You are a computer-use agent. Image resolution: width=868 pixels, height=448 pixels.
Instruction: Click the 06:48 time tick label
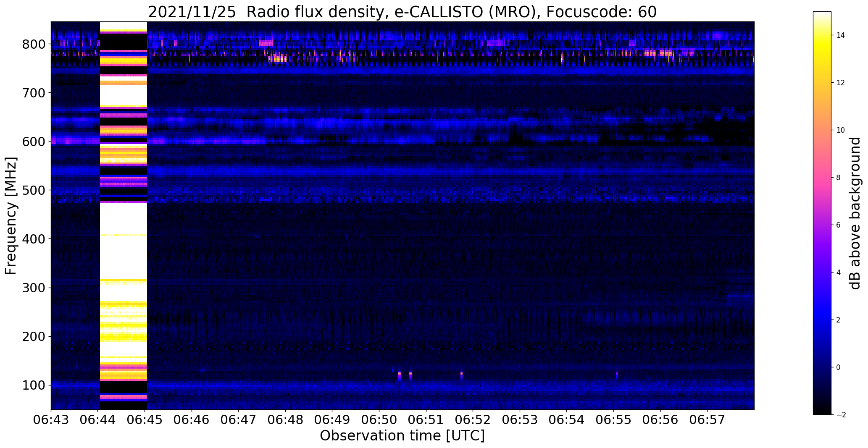(x=286, y=420)
